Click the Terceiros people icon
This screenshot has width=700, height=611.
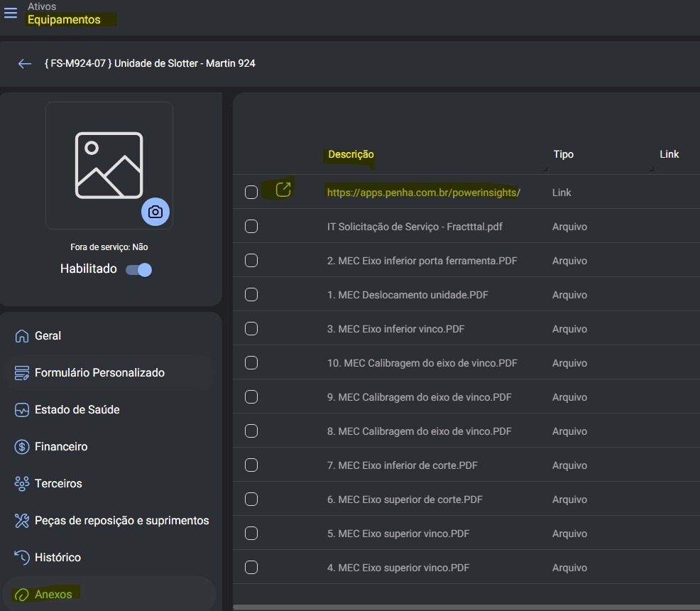pos(21,484)
